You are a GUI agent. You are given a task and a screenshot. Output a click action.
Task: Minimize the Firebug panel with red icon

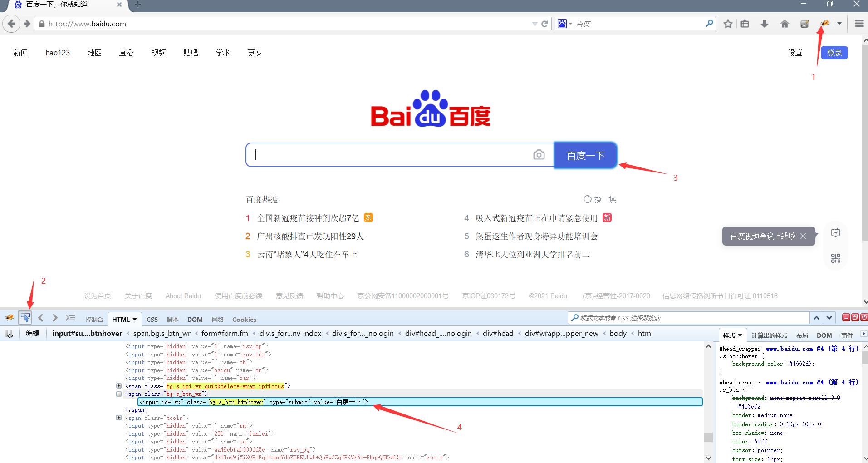pyautogui.click(x=846, y=317)
